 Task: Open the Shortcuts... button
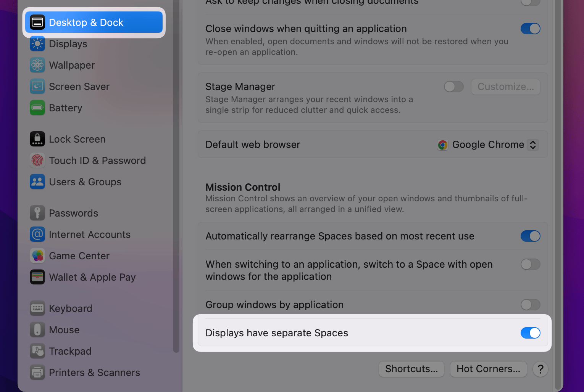(x=411, y=369)
